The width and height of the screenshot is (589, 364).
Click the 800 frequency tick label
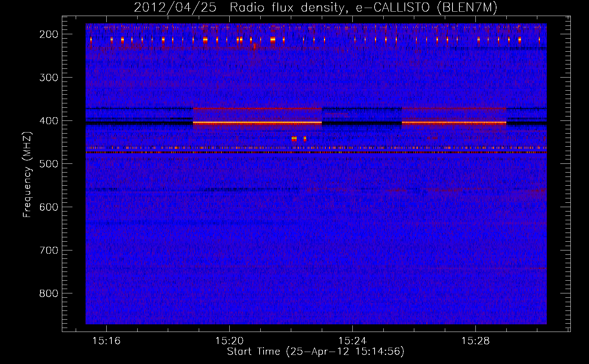[48, 293]
